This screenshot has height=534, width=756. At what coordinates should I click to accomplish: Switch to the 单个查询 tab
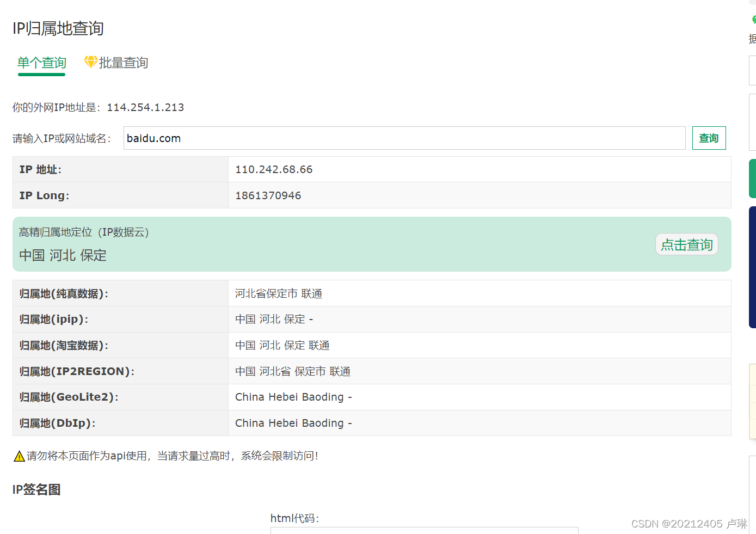click(42, 63)
